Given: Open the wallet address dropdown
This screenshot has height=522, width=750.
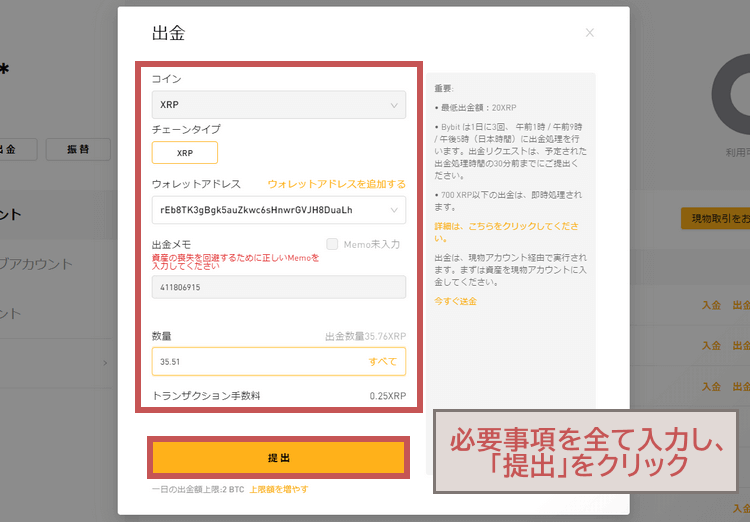Looking at the screenshot, I should pos(279,210).
